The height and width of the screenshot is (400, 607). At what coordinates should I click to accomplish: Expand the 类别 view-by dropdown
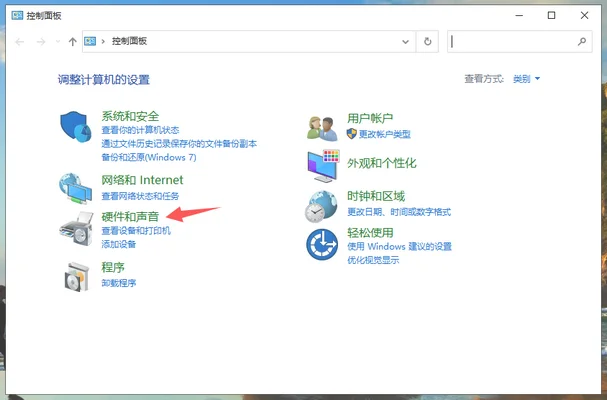click(x=526, y=78)
